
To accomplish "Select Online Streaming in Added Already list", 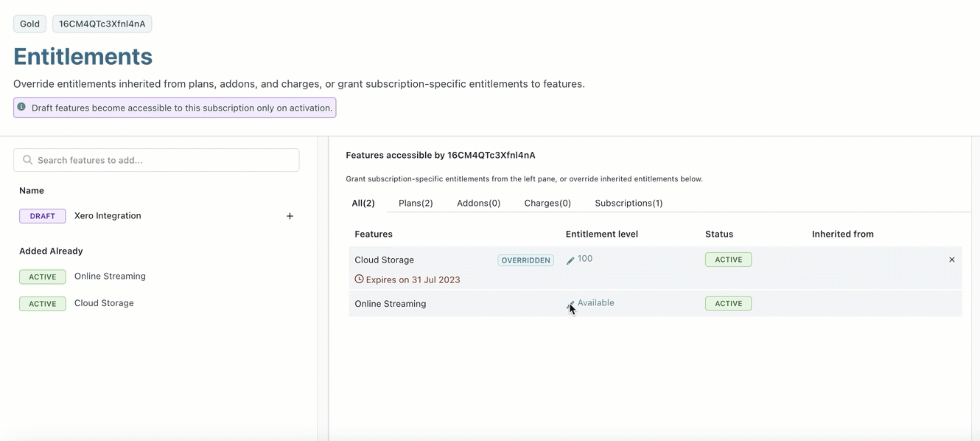I will pyautogui.click(x=110, y=277).
